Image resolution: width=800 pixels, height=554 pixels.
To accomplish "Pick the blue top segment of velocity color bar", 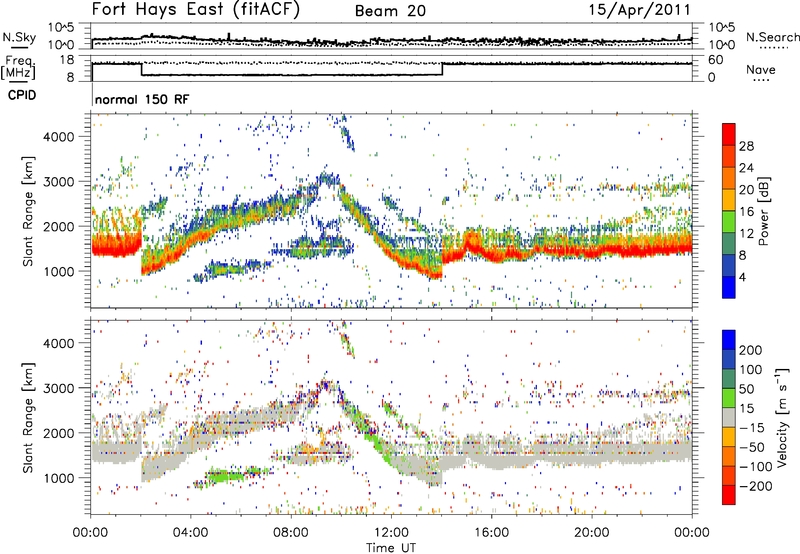I will point(729,340).
